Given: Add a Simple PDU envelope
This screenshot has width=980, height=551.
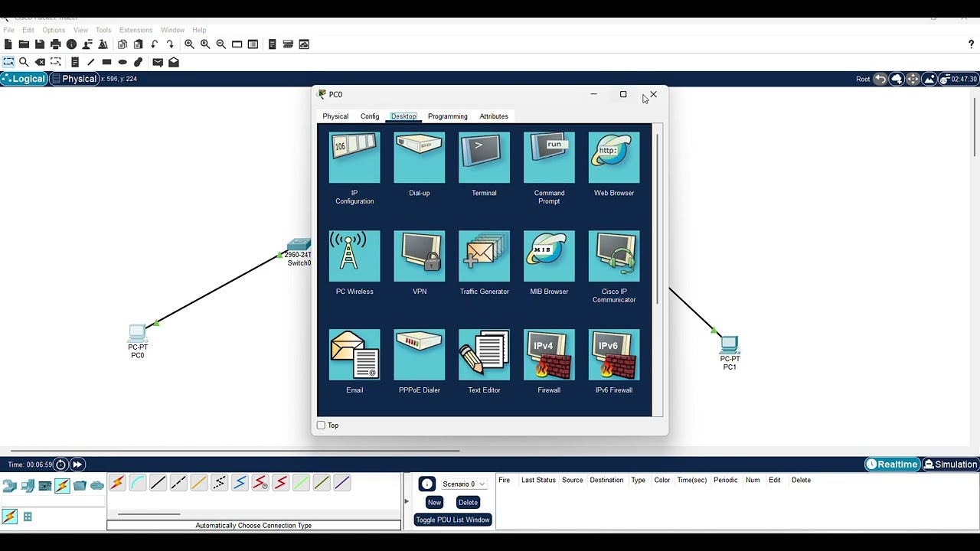Looking at the screenshot, I should tap(158, 62).
